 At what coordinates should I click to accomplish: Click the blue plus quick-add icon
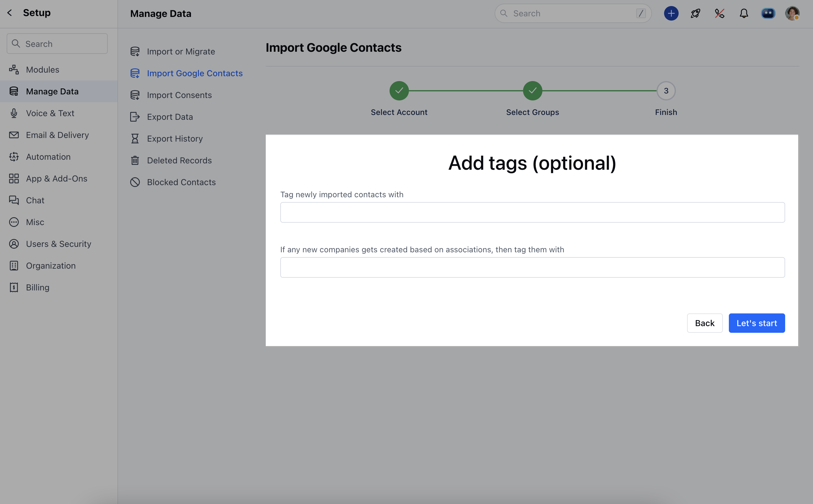pos(671,14)
